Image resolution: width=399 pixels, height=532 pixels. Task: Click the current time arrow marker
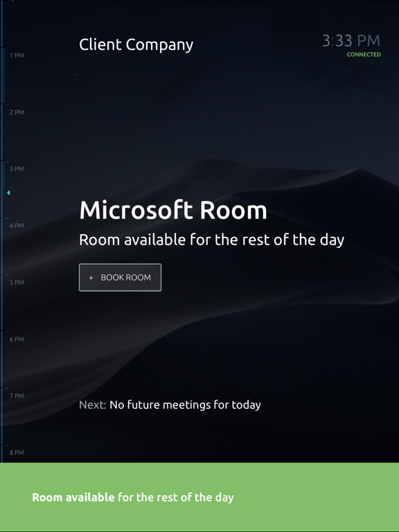(x=8, y=193)
